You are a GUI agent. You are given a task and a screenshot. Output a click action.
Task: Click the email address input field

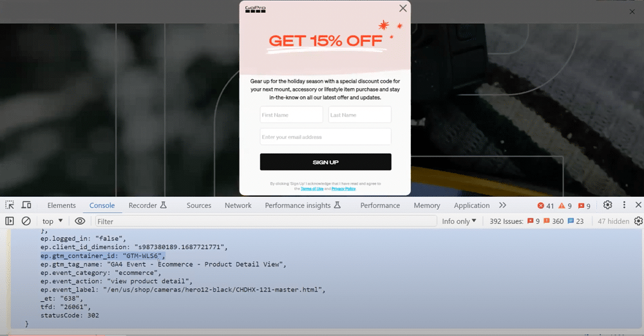point(325,137)
